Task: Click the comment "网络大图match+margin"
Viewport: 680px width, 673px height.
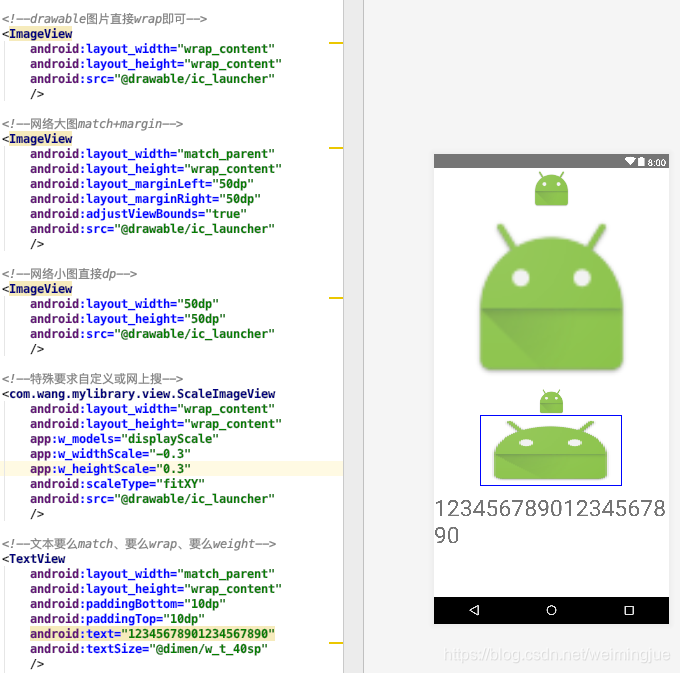Action: click(x=92, y=124)
